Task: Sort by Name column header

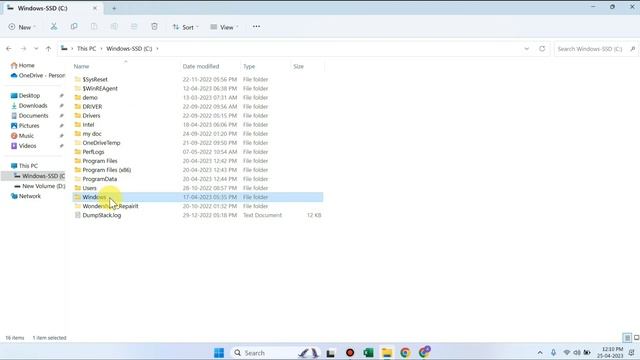Action: [82, 66]
